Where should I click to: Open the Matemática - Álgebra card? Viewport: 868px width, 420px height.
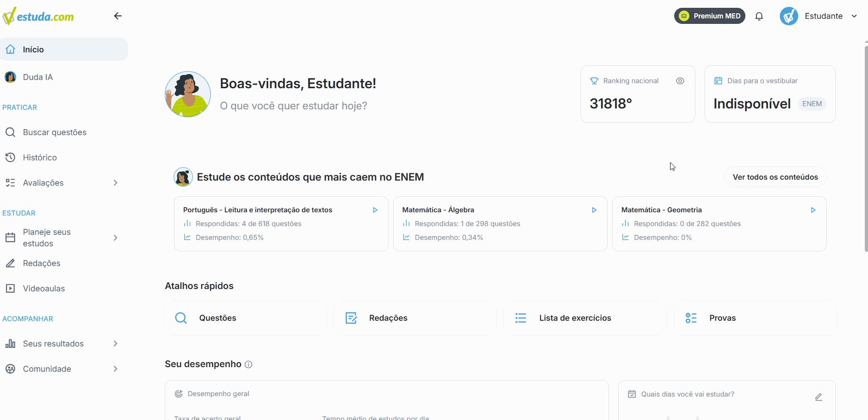[x=500, y=224]
